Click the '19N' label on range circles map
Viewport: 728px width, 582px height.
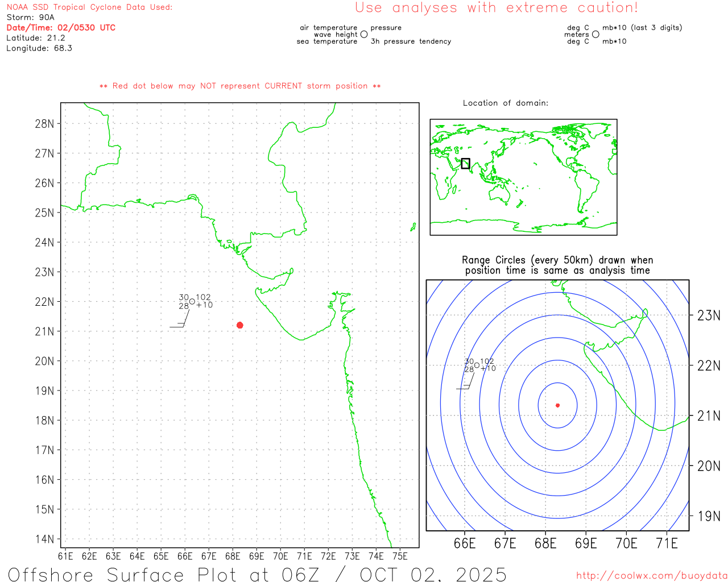pyautogui.click(x=709, y=516)
